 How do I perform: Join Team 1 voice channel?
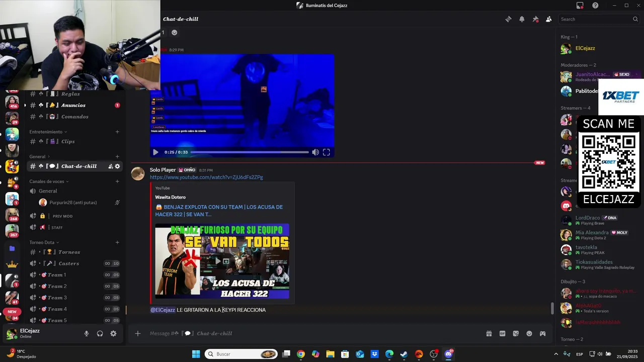(x=74, y=275)
